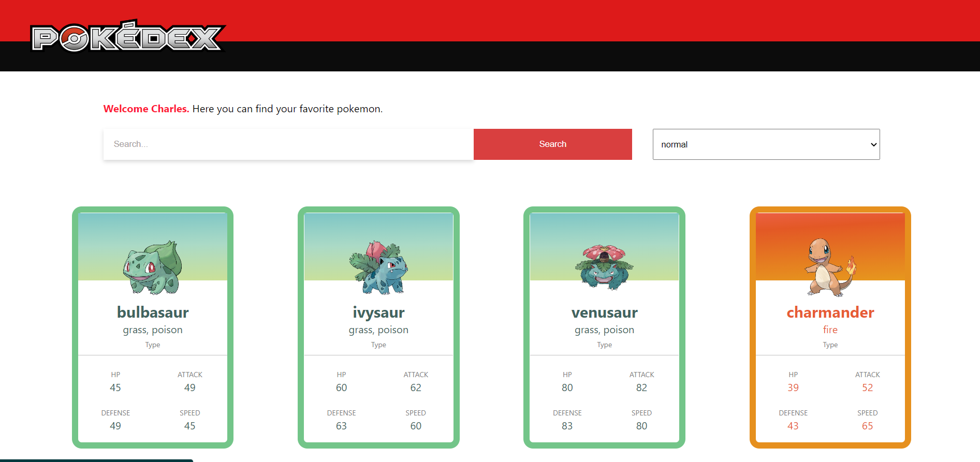Open the charmander sprite image
The image size is (980, 462).
point(830,267)
